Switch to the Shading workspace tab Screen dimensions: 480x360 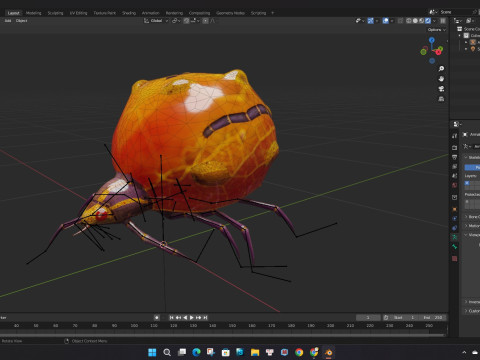click(129, 13)
